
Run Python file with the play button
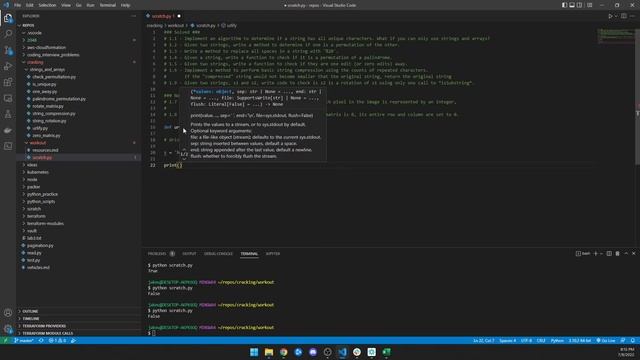coord(610,16)
